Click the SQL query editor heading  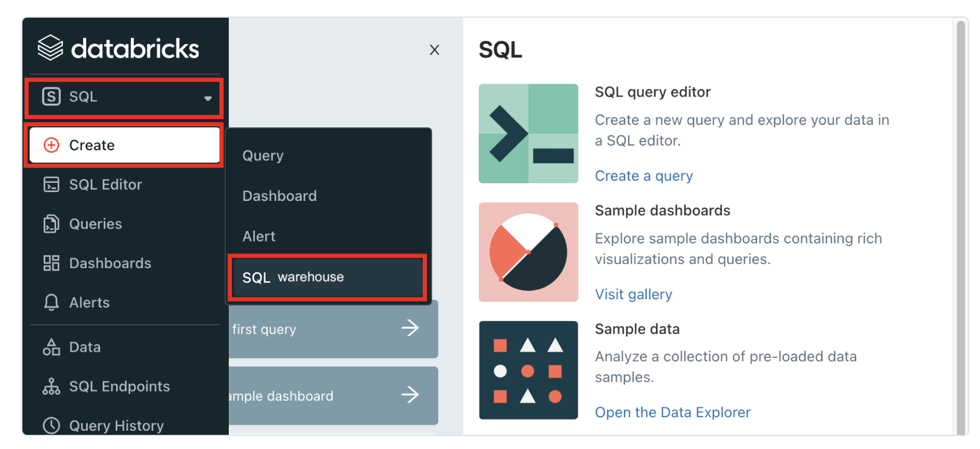pos(653,92)
